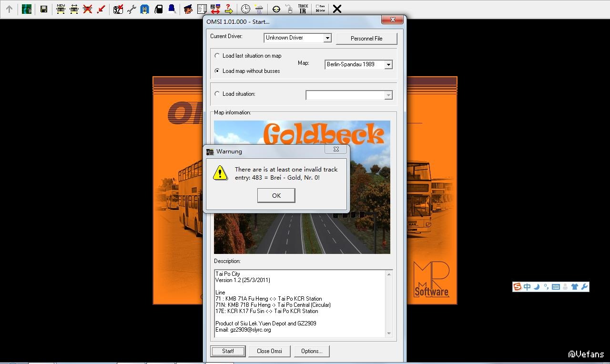Expand the Current Driver dropdown
Screen dimensions: 610x364
click(327, 38)
